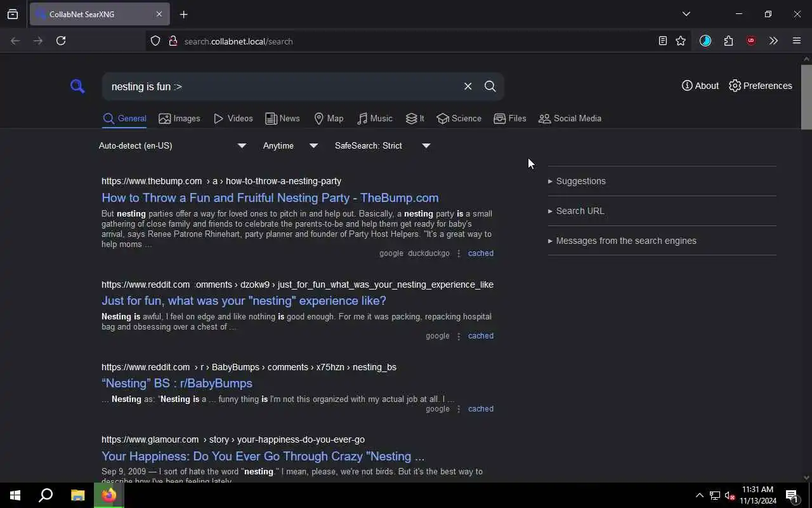
Task: Switch to the Social Media category
Action: pyautogui.click(x=570, y=119)
